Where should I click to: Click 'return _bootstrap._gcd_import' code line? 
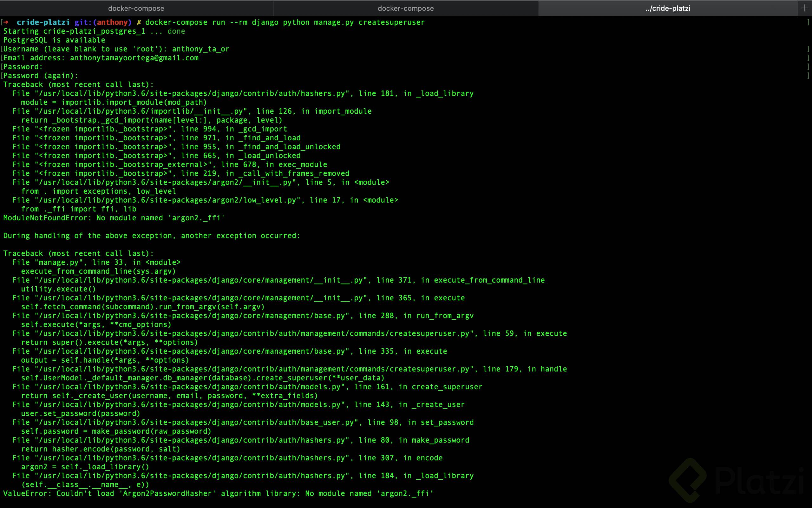click(152, 120)
